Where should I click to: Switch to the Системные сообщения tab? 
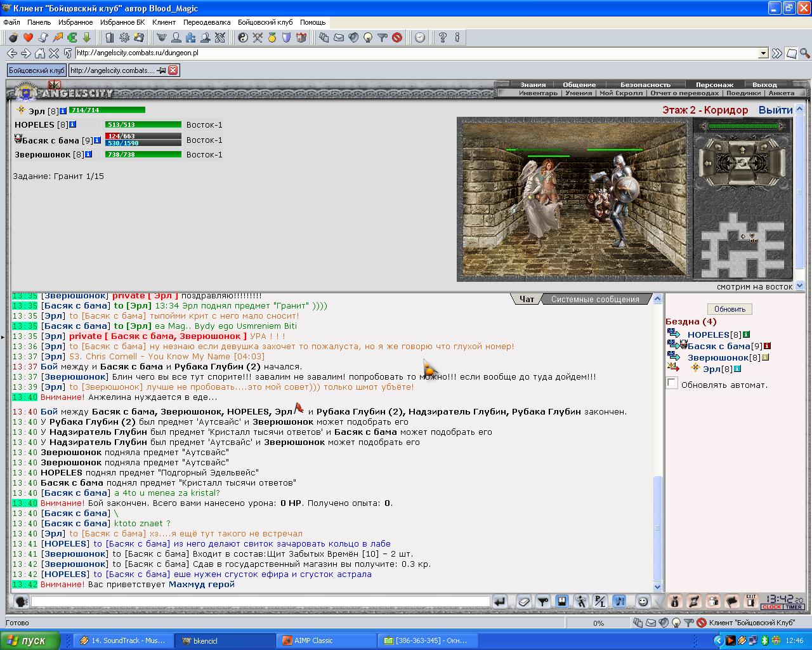tap(595, 299)
